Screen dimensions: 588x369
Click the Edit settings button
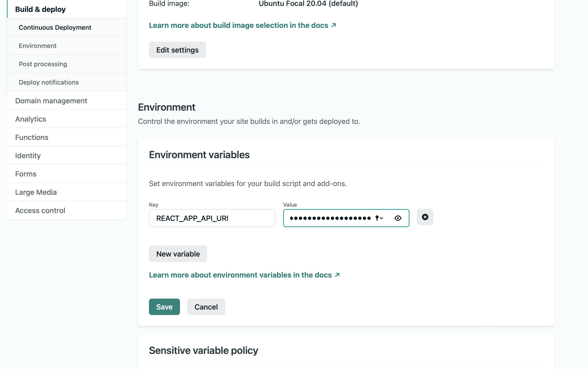coord(177,50)
